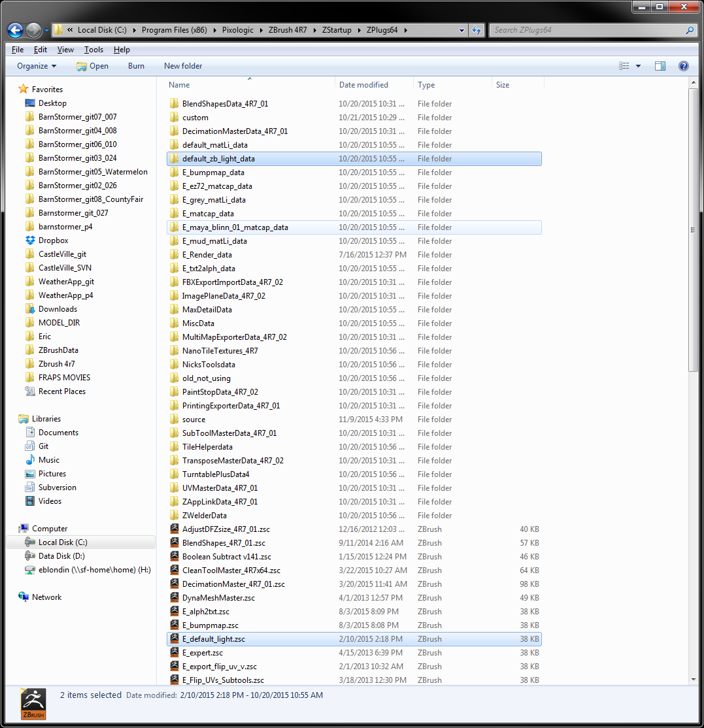
Task: Click ZBrush 4R7 in the breadcrumb path
Action: pos(288,30)
